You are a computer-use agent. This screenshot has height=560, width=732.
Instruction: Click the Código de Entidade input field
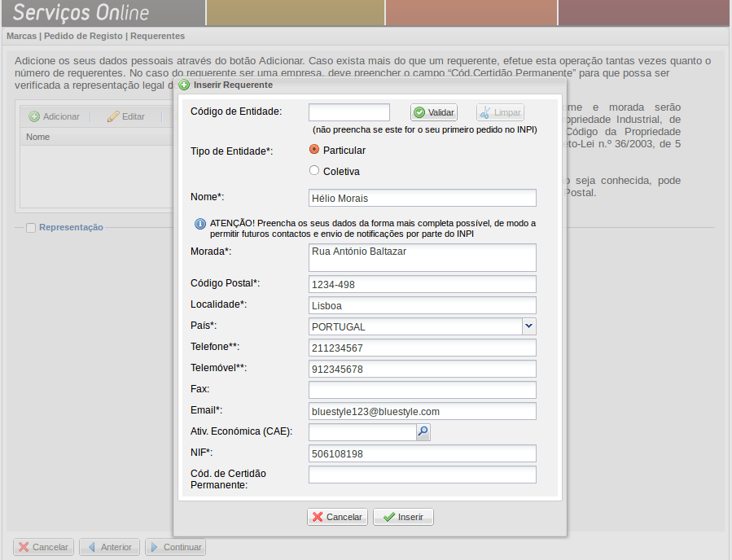coord(349,112)
